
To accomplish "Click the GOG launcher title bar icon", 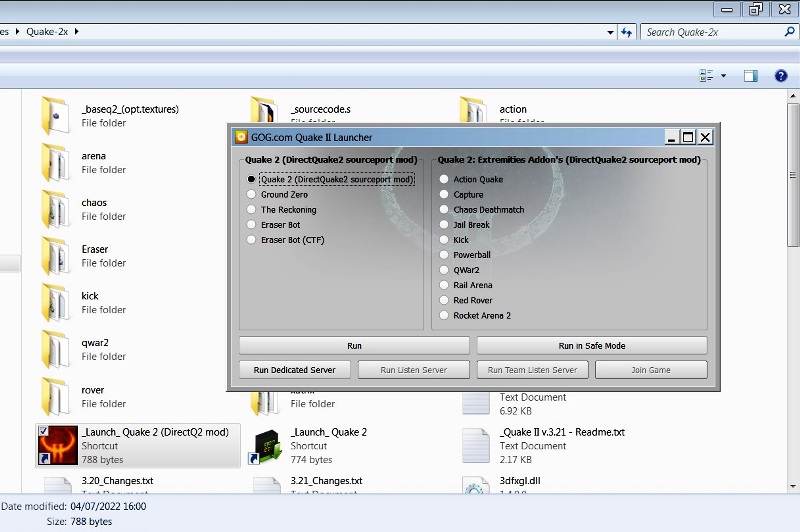I will [241, 137].
